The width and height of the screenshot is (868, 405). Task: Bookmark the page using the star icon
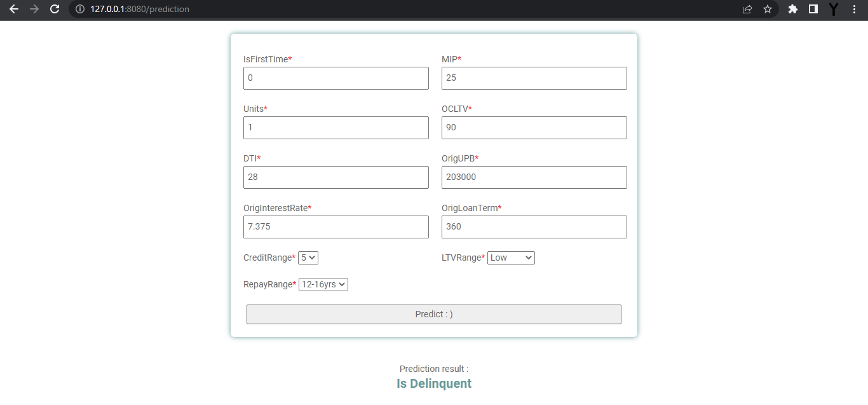pos(768,9)
